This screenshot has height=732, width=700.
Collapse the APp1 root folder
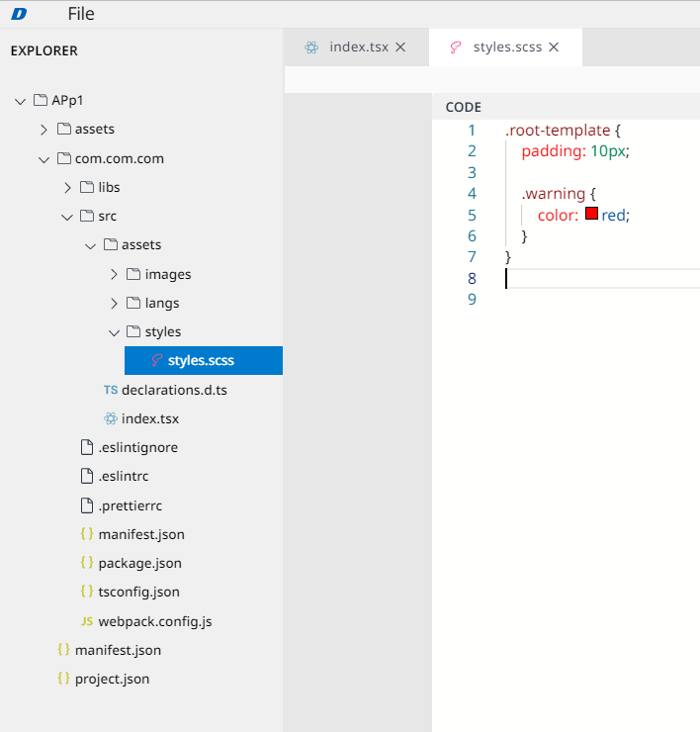[20, 101]
